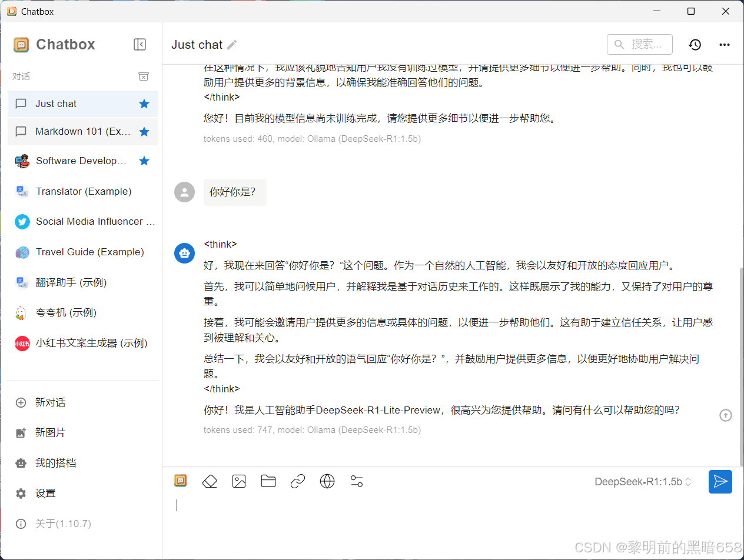Click the user avatar next to 你好你是?
The height and width of the screenshot is (560, 744).
coord(185,192)
